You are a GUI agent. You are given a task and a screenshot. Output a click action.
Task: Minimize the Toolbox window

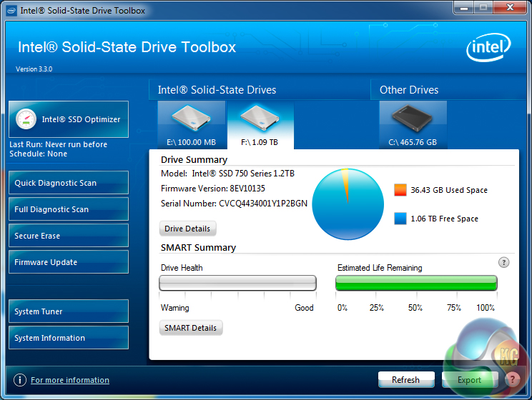[464, 7]
